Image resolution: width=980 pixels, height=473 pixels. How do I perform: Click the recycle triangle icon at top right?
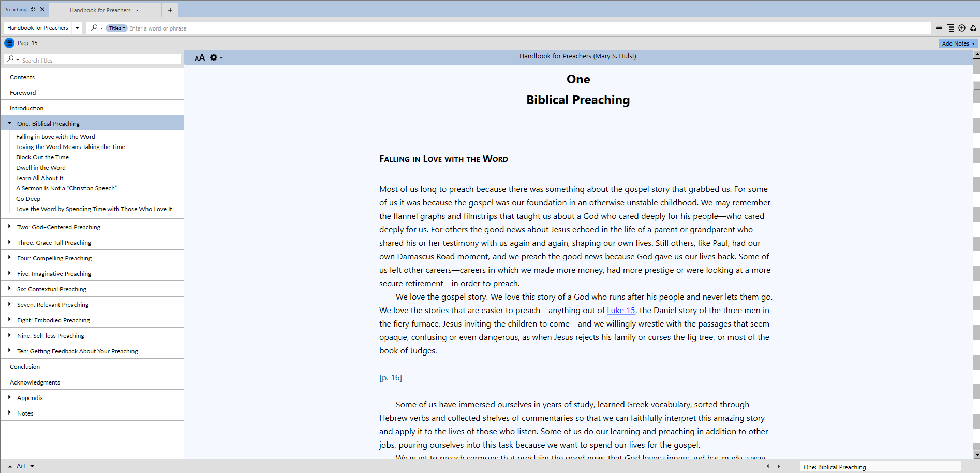pos(973,28)
